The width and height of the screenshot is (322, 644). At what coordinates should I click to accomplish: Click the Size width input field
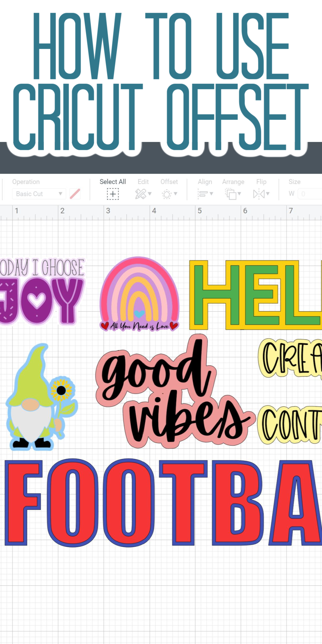[x=310, y=194]
